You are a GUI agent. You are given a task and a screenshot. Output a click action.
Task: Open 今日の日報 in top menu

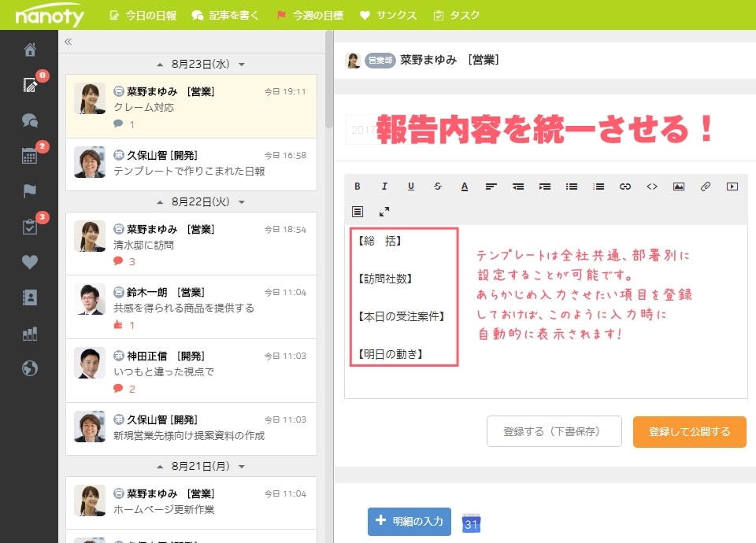click(x=143, y=16)
